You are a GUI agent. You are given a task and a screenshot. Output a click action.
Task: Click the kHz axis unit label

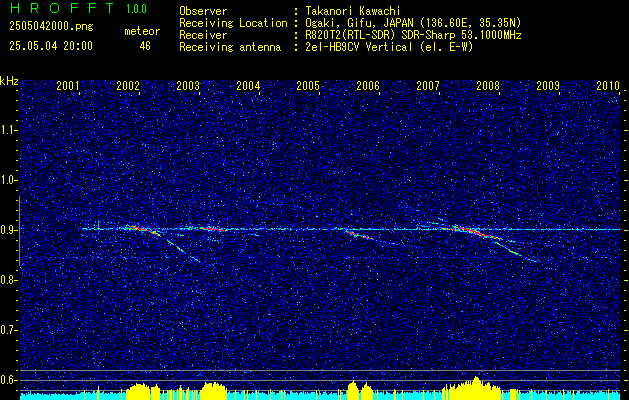pos(9,81)
